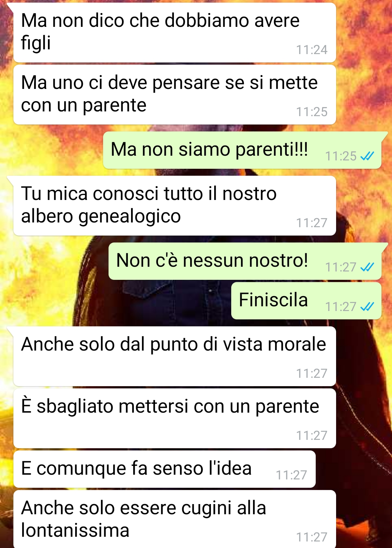Select 'Anche solo dal punto di vista morale' message
392x548 pixels.
pos(175,356)
